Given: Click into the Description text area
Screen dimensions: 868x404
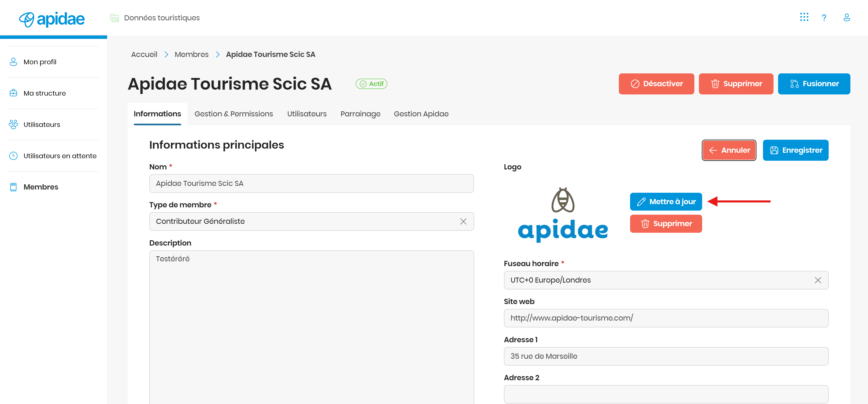Looking at the screenshot, I should pyautogui.click(x=311, y=327).
